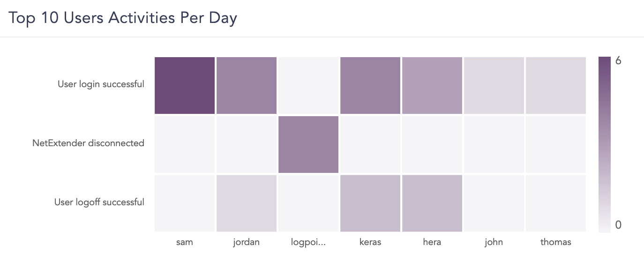Click the empty sam NetExtender disconnected cell
This screenshot has height=268, width=644.
185,144
